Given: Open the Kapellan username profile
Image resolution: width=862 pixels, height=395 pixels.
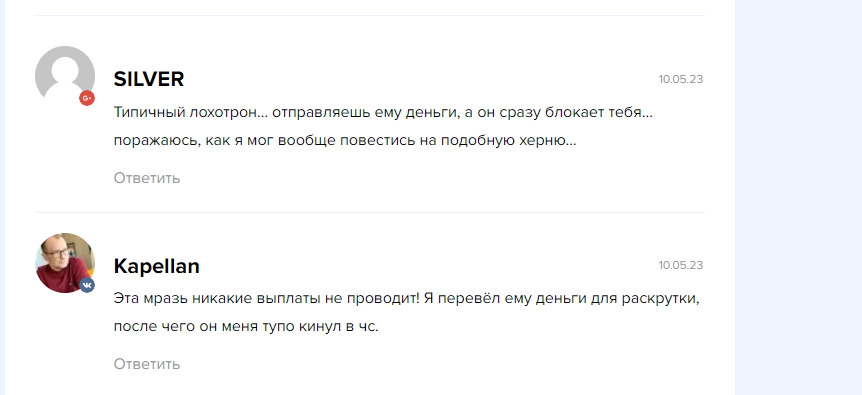Looking at the screenshot, I should [x=156, y=266].
